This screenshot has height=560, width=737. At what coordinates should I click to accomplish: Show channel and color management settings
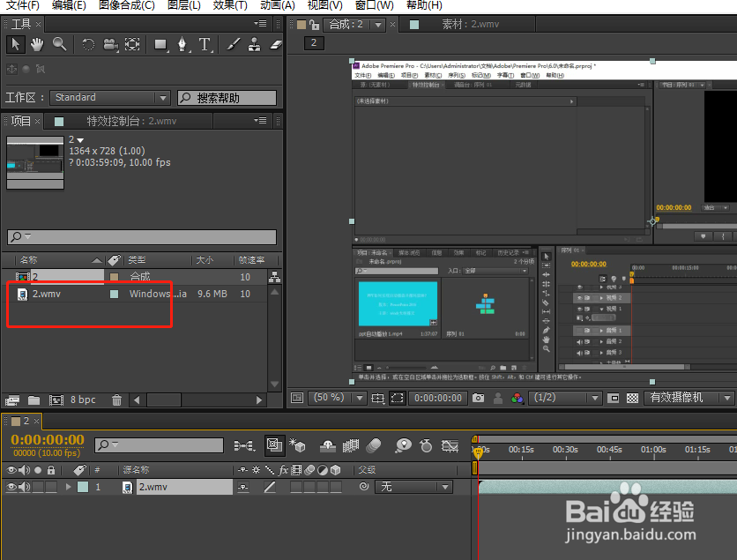click(x=517, y=399)
